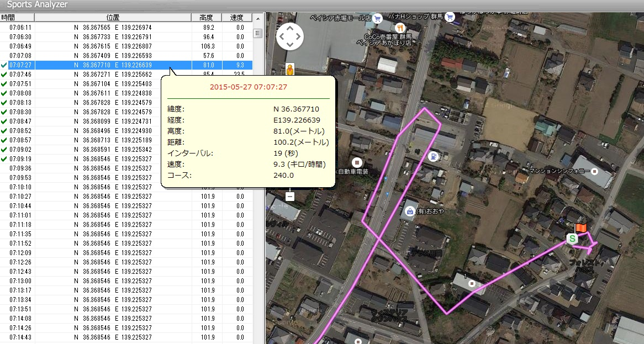Viewport: 644px width, 344px height.
Task: Uncheck the 07:07:46 track point
Action: [x=3, y=74]
